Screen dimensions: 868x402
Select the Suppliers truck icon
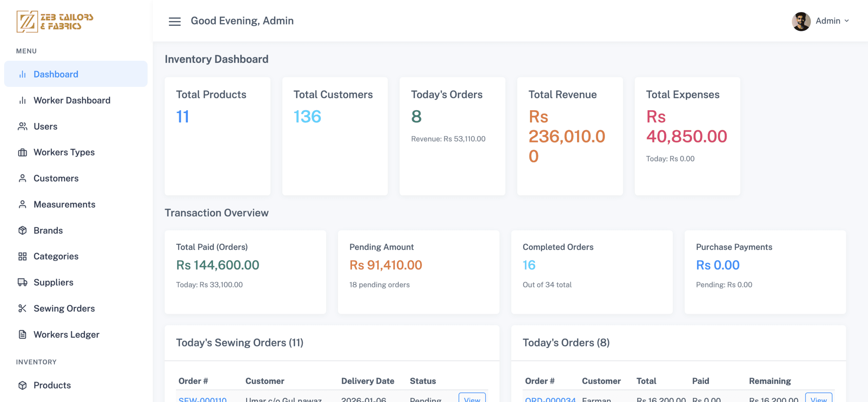tap(22, 282)
